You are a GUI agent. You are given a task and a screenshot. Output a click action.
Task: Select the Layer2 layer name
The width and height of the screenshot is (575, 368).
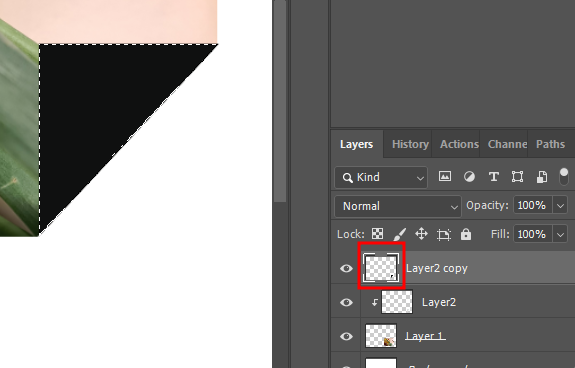pyautogui.click(x=439, y=302)
